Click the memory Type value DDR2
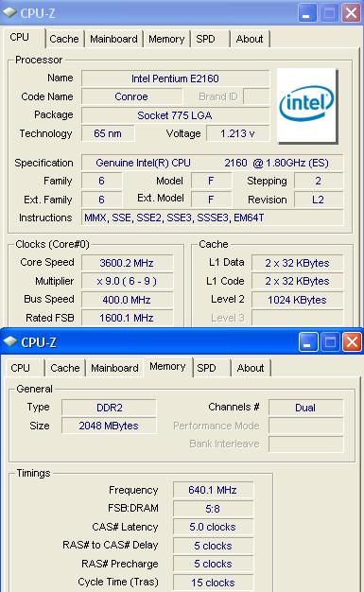The width and height of the screenshot is (364, 592). (x=109, y=408)
